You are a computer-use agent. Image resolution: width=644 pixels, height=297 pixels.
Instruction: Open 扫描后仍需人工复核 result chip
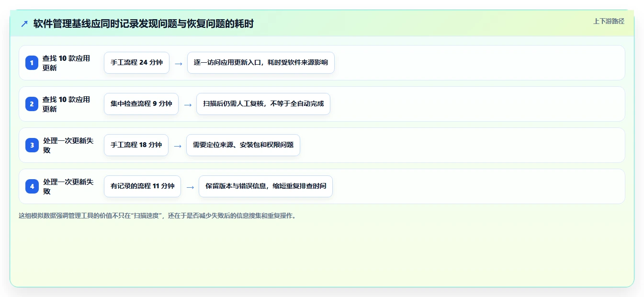click(263, 104)
